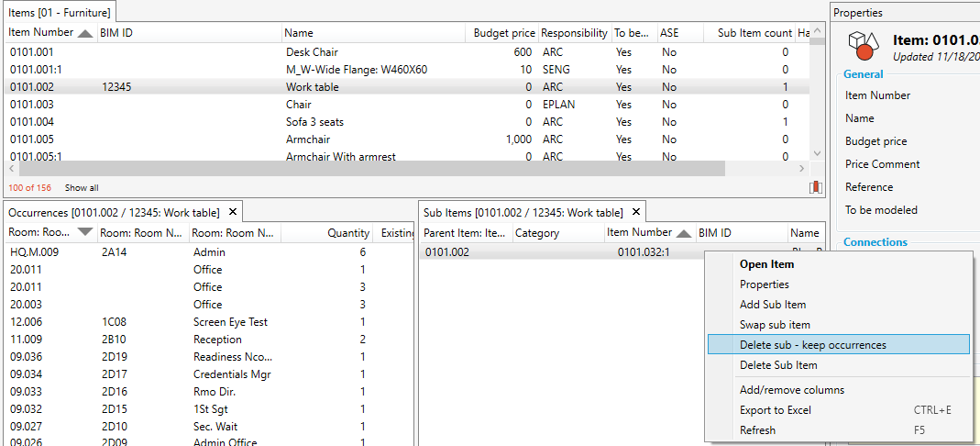
Task: Expand the General section in Properties
Action: pyautogui.click(x=864, y=74)
